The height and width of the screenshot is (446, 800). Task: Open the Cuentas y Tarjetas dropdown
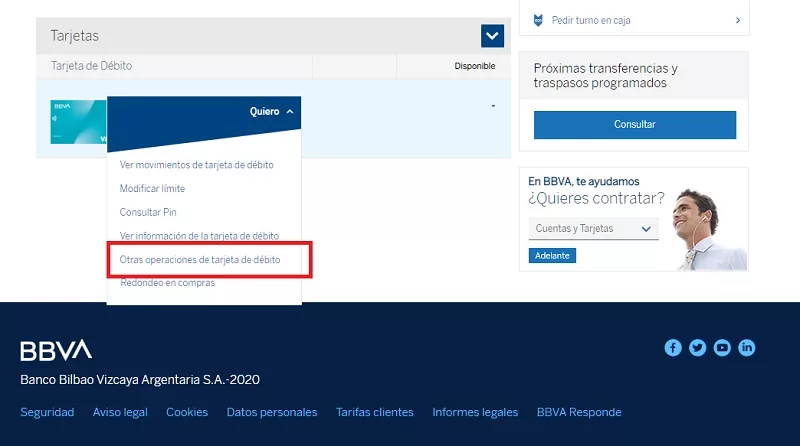point(593,229)
